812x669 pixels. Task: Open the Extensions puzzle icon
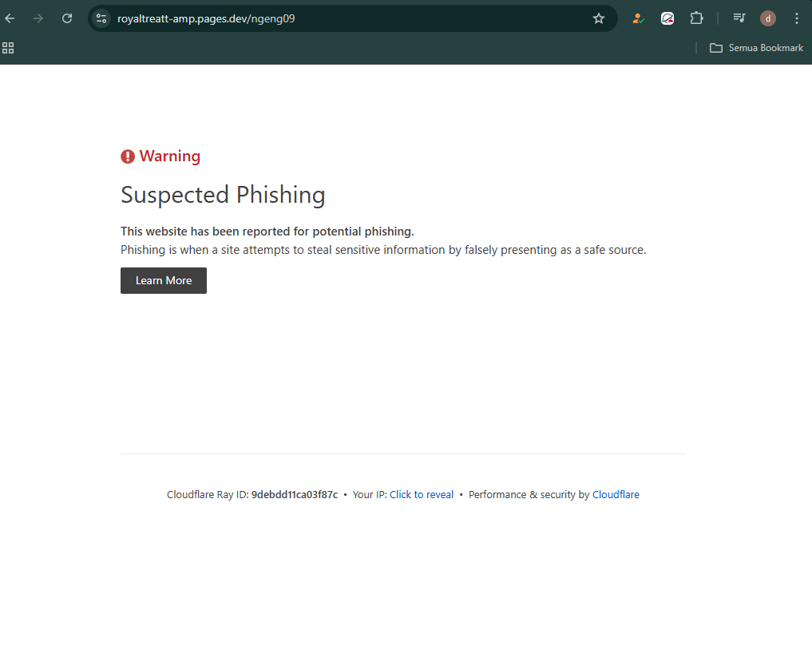[x=696, y=18]
